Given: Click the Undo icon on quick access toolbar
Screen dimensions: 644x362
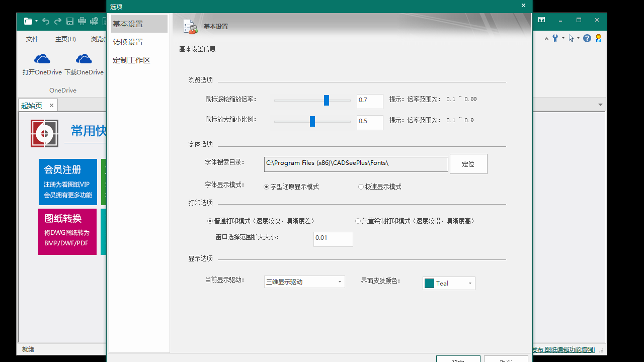Looking at the screenshot, I should pyautogui.click(x=45, y=21).
